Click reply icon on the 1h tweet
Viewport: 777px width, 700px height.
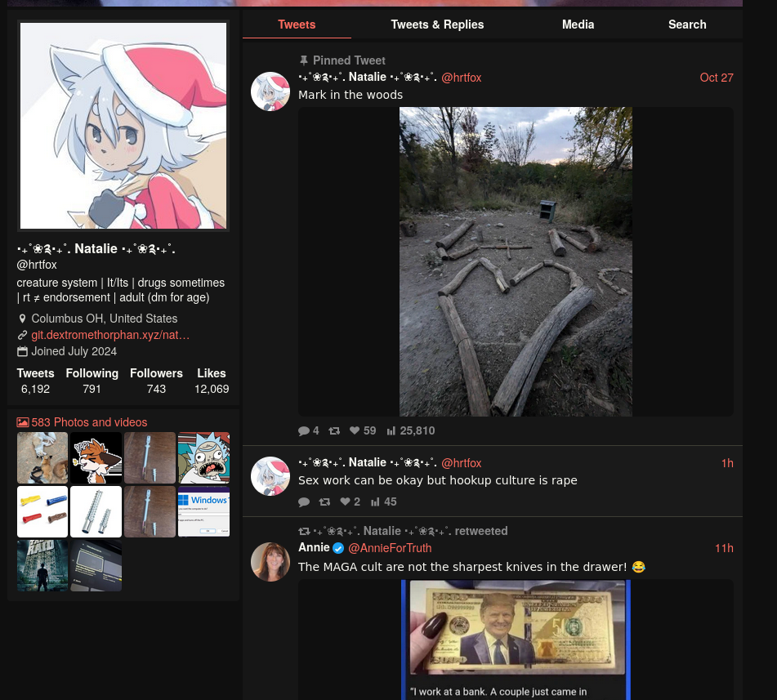click(304, 502)
